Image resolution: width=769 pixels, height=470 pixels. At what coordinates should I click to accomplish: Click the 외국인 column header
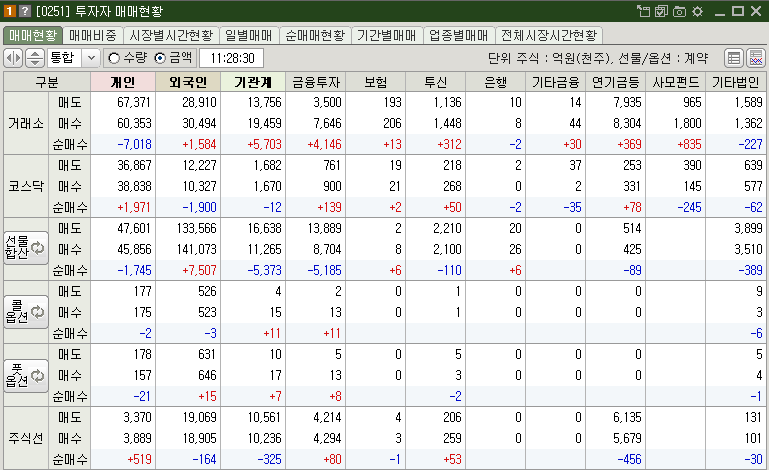(188, 82)
